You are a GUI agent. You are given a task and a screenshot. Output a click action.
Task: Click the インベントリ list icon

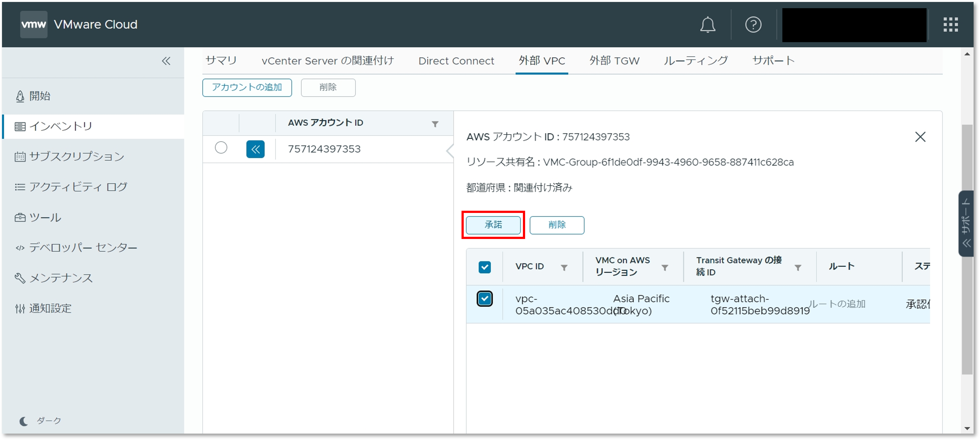pyautogui.click(x=20, y=127)
